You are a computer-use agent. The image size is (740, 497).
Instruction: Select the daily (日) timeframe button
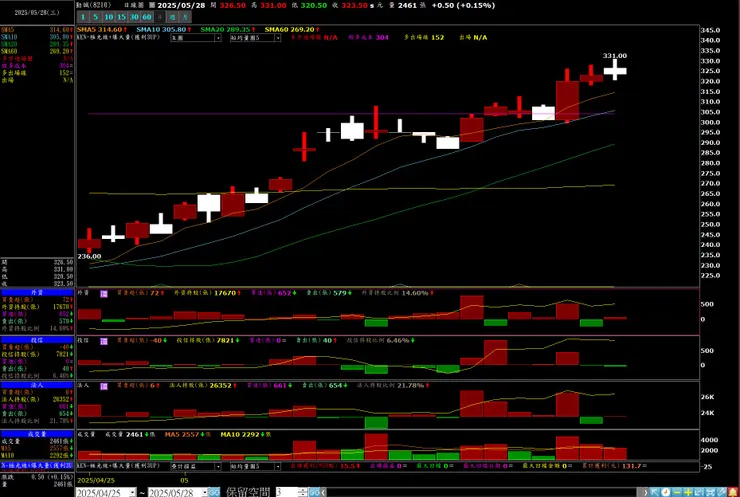pos(160,17)
